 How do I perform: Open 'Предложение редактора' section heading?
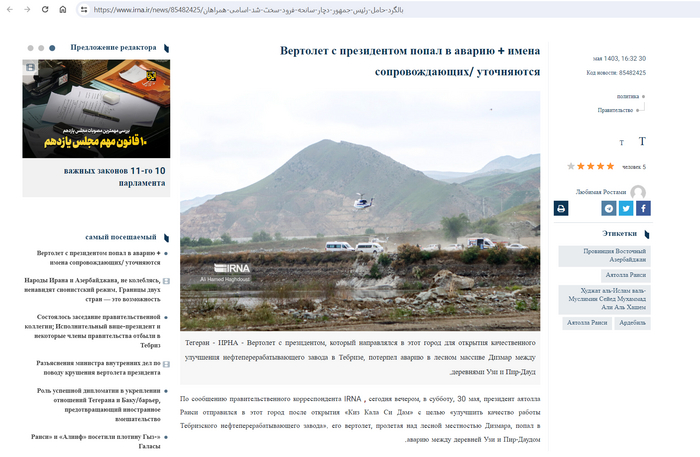[x=113, y=47]
